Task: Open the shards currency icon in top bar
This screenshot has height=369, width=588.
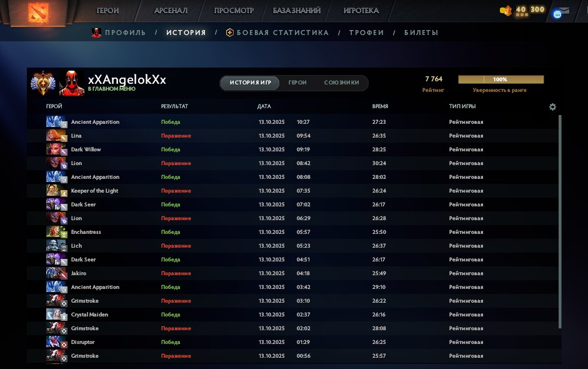Action: [x=506, y=11]
